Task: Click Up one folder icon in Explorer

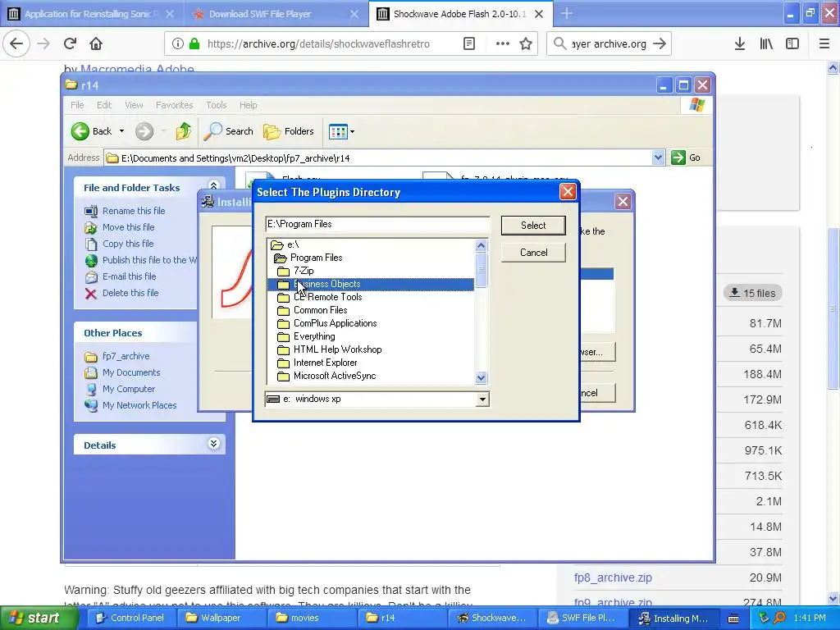Action: [183, 131]
